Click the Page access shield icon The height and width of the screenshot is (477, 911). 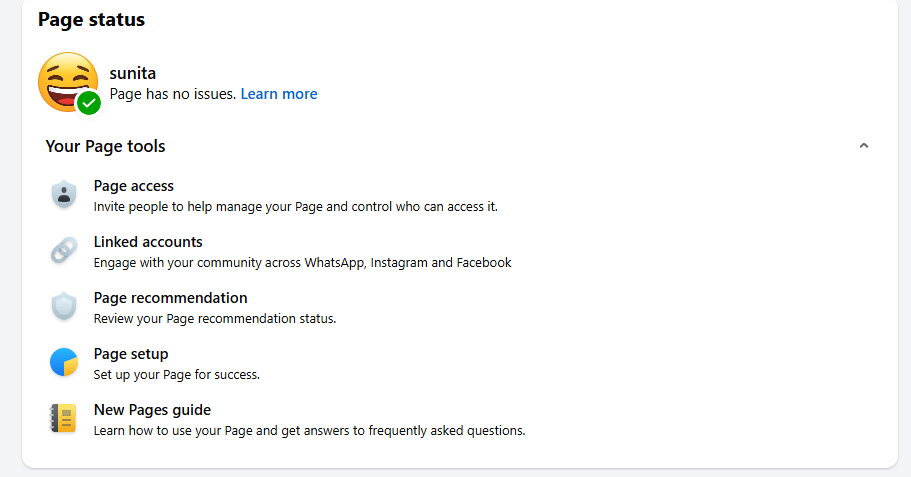[x=64, y=195]
